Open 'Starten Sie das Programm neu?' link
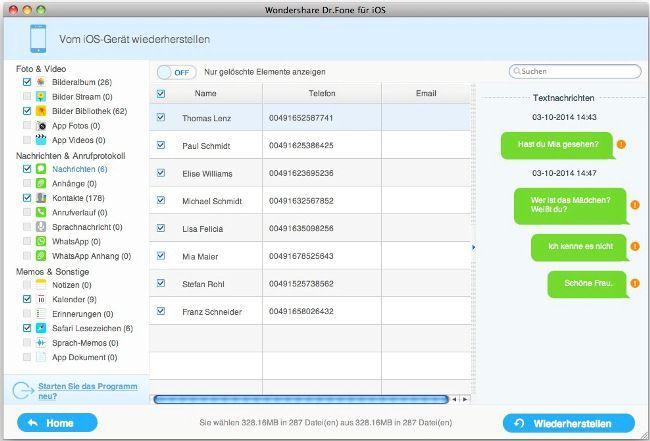 pos(88,391)
